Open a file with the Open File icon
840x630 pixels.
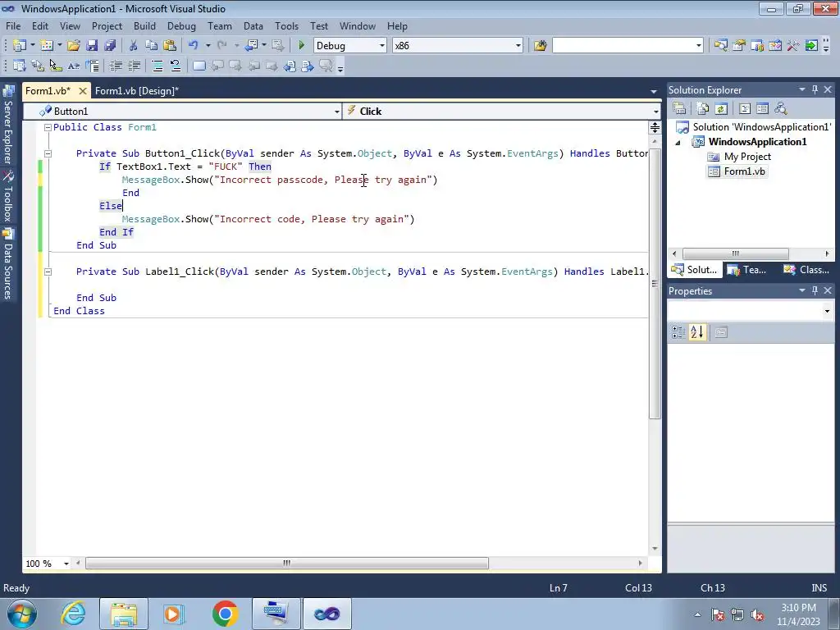click(73, 46)
